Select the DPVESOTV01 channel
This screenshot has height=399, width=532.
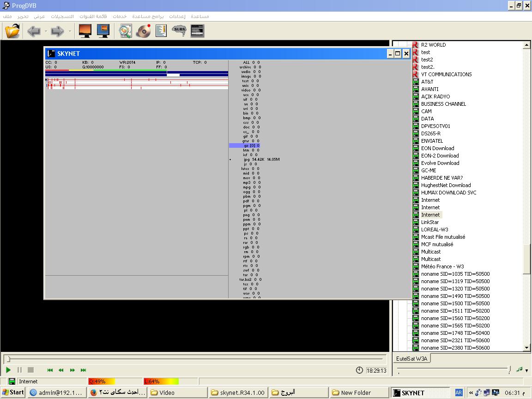435,126
